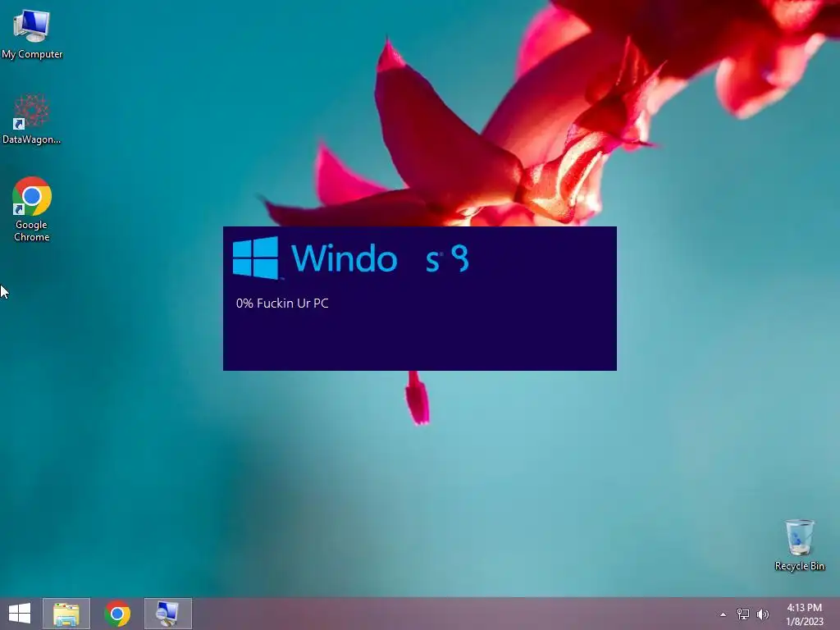
Task: Show hidden tray icons arrow
Action: [x=724, y=614]
